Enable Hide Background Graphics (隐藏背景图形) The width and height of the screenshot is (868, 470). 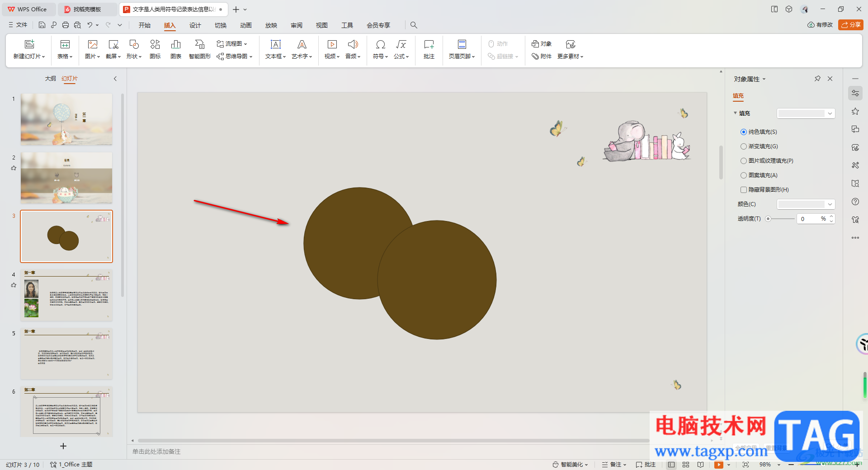(x=744, y=190)
